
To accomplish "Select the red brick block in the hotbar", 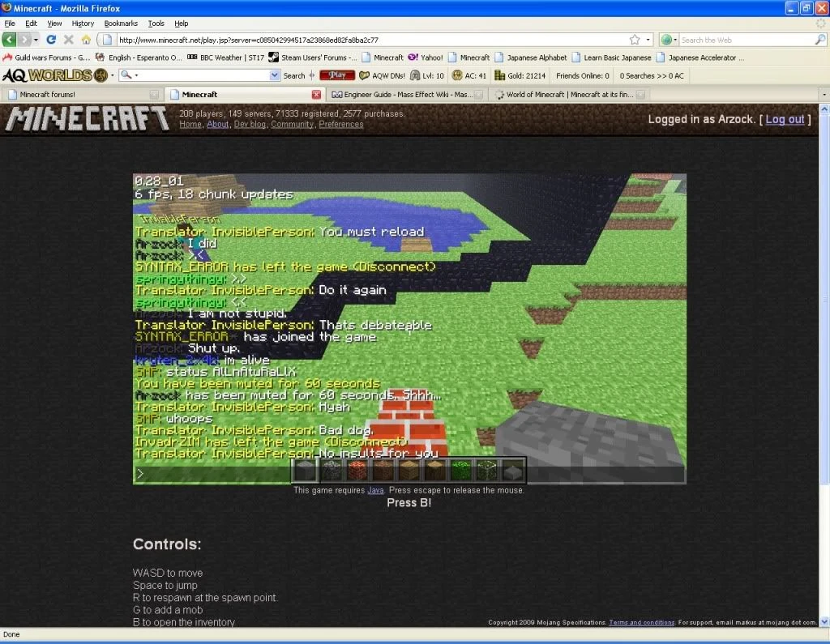I will click(357, 470).
